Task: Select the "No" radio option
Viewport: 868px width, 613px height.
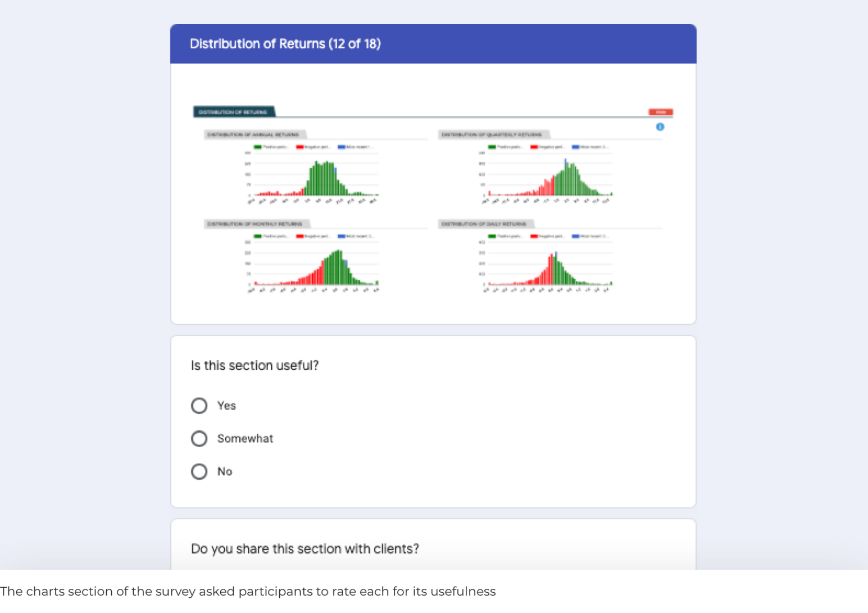Action: (x=199, y=471)
